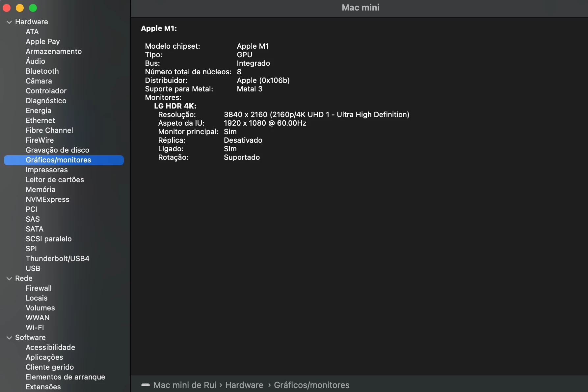Show Impressoras information
588x392 pixels.
(x=47, y=170)
